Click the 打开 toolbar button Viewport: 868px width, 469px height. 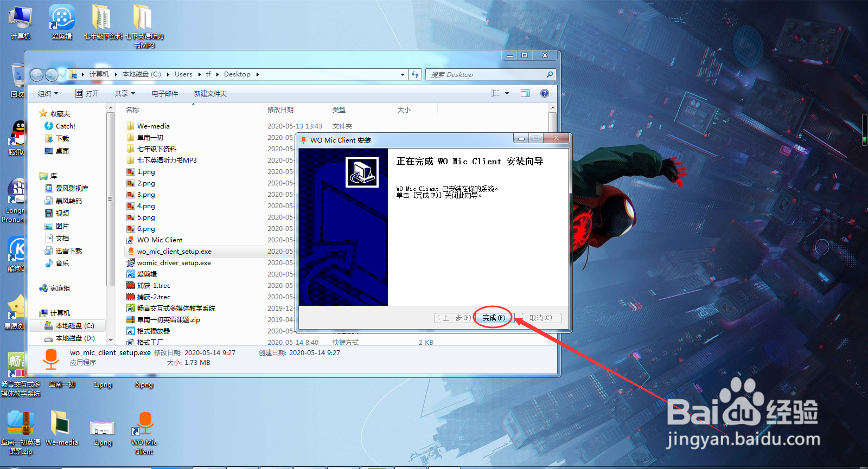point(87,93)
